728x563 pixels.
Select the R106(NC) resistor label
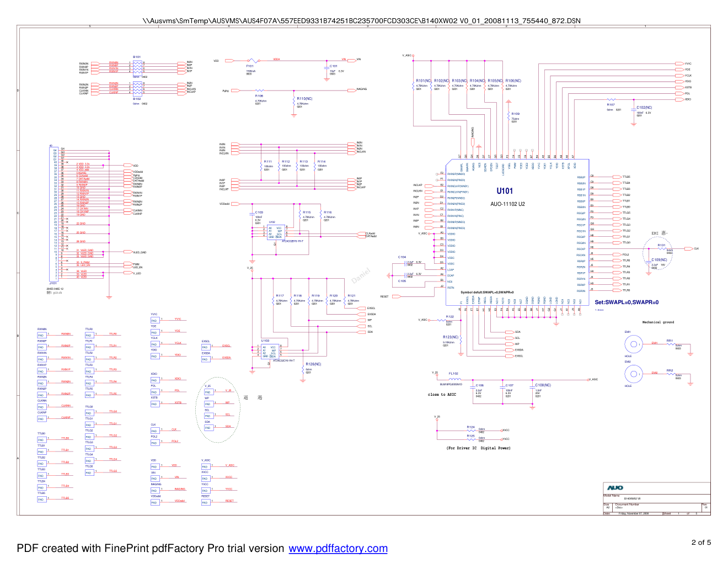(x=513, y=81)
